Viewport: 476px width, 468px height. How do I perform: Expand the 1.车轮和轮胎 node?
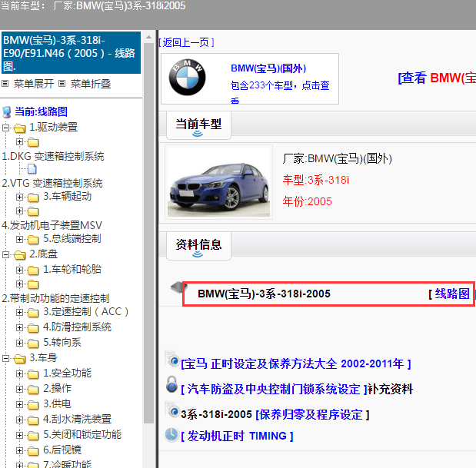coord(19,271)
